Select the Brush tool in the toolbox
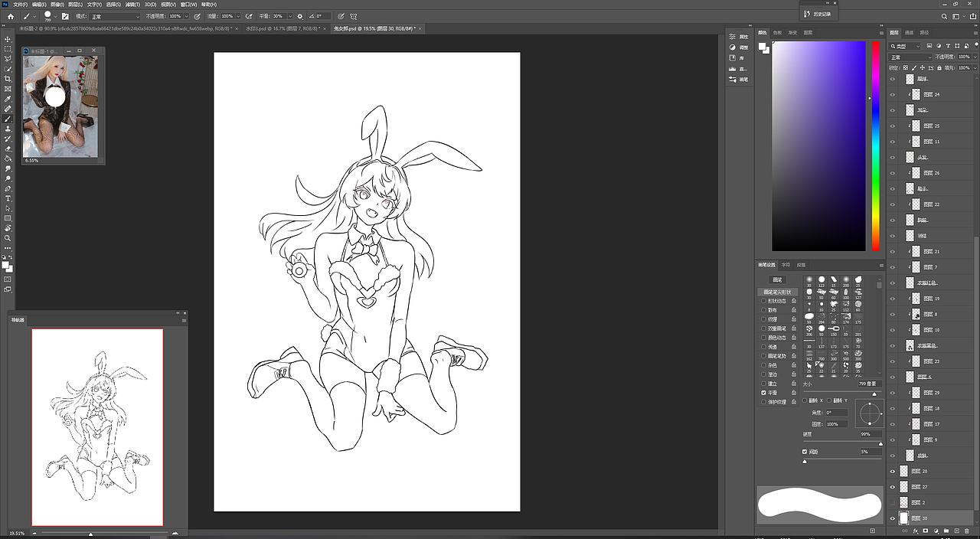The width and height of the screenshot is (980, 539). tap(8, 119)
